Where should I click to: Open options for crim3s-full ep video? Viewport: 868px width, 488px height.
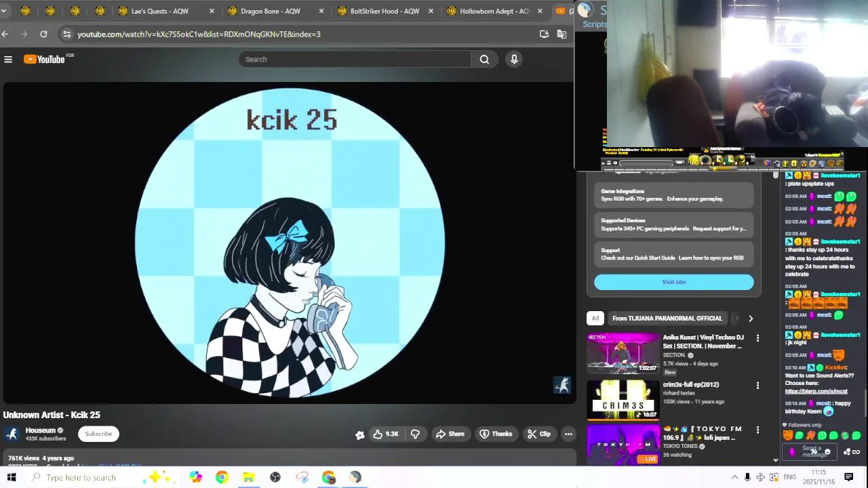757,385
